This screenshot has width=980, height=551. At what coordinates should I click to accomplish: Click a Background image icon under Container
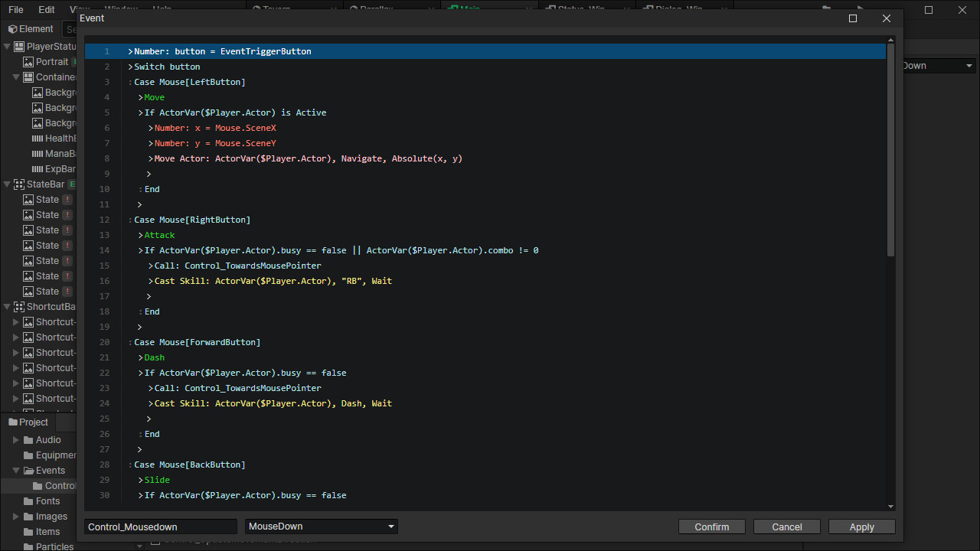coord(36,92)
